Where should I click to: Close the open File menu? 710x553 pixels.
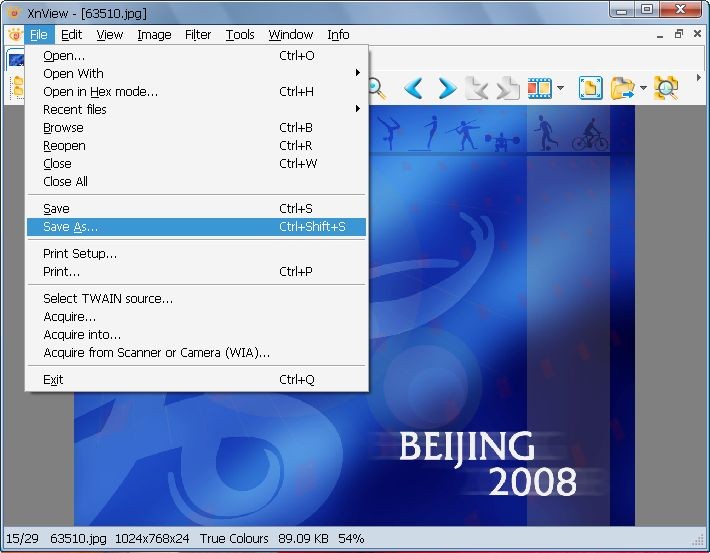pyautogui.click(x=39, y=35)
